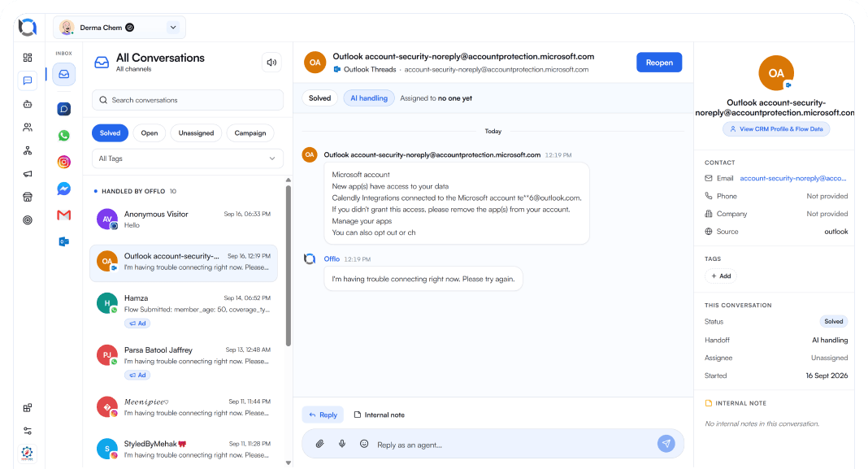This screenshot has width=868, height=469.
Task: Open the Parsa Batool Jaffrey conversation
Action: pos(184,362)
